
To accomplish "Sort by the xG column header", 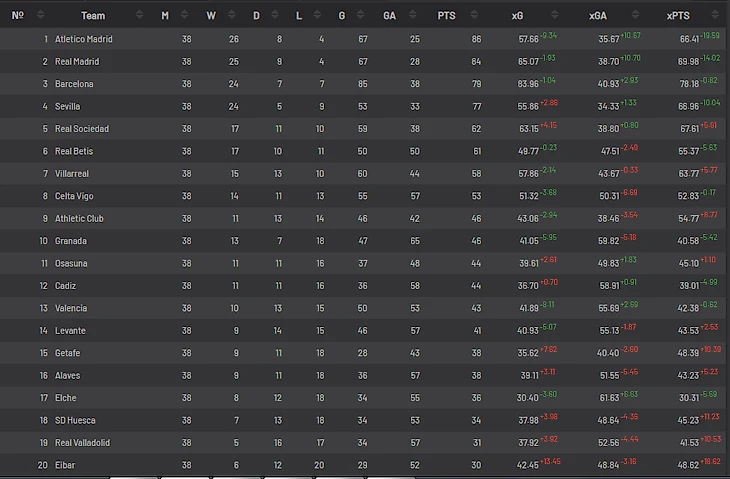I will tap(517, 15).
